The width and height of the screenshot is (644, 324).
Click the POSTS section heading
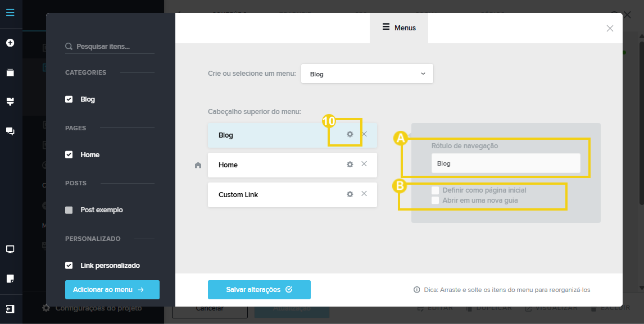pyautogui.click(x=76, y=183)
